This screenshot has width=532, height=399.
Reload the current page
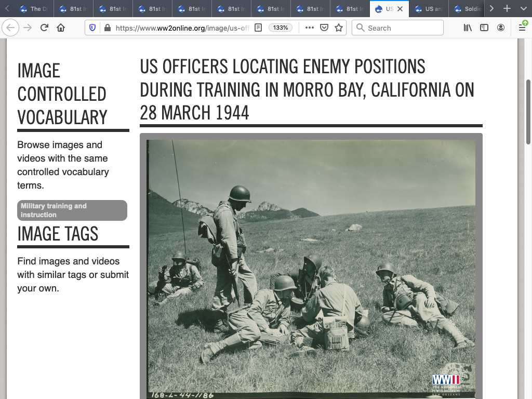click(x=45, y=28)
